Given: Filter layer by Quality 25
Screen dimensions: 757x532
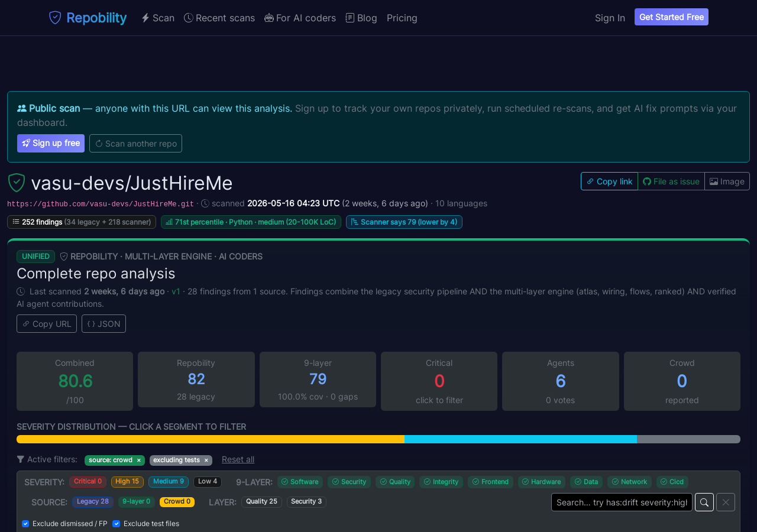Looking at the screenshot, I should tap(261, 502).
